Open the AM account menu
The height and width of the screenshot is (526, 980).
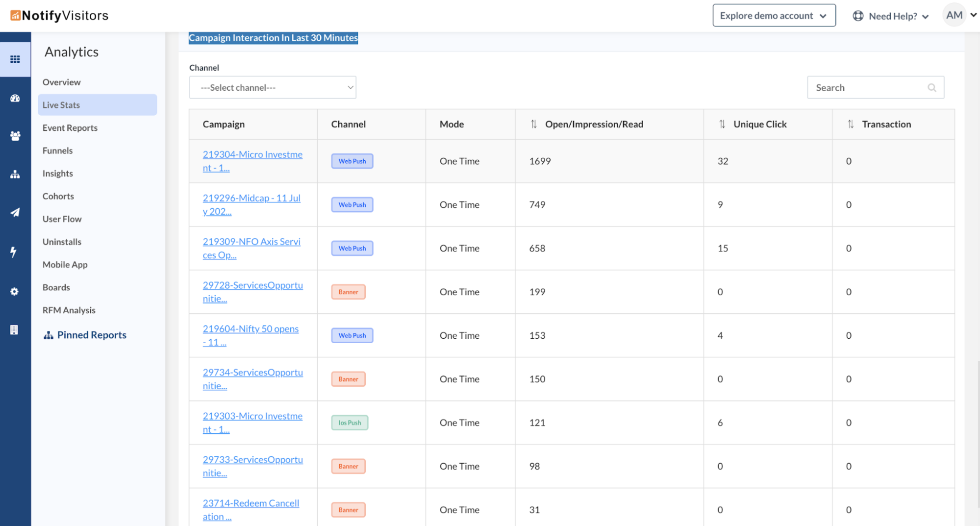point(959,15)
